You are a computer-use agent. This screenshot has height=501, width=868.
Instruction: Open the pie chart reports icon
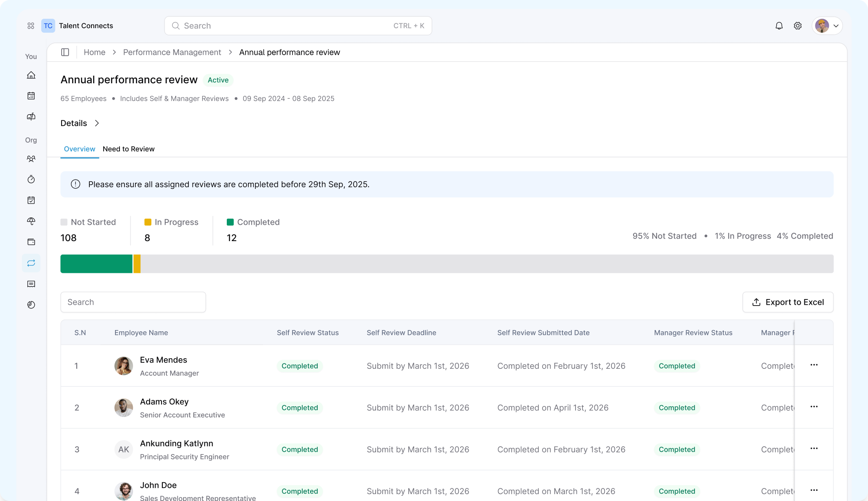pyautogui.click(x=31, y=305)
